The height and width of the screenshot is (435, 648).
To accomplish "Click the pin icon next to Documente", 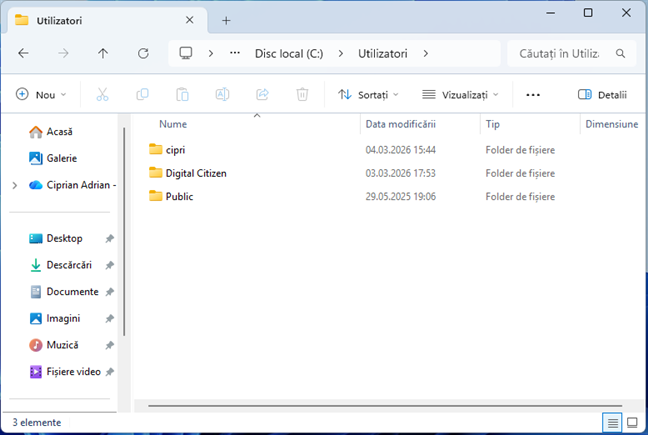I will (110, 292).
